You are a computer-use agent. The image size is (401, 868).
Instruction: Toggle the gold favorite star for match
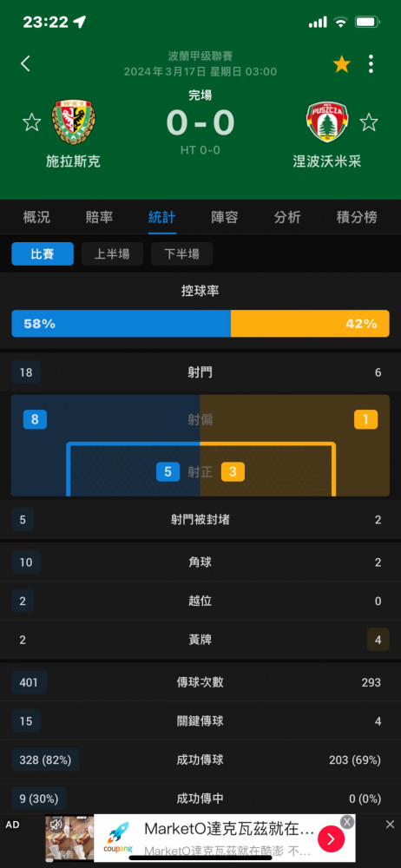click(342, 64)
